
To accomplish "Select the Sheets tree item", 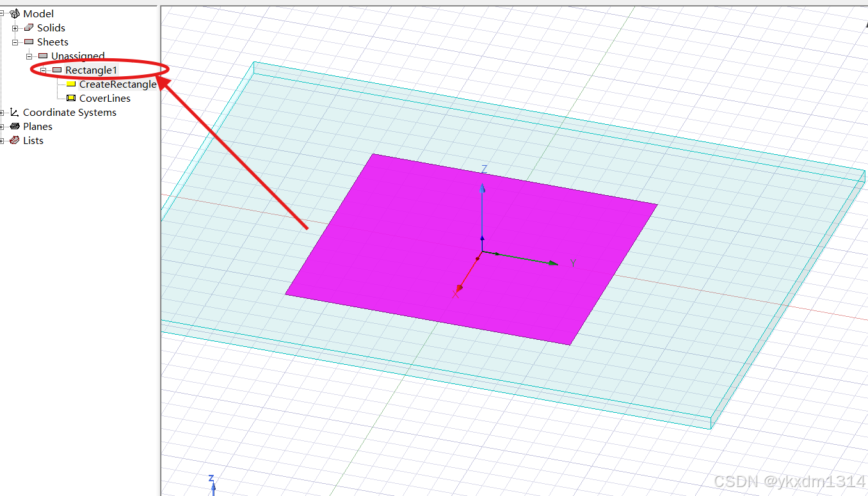I will point(52,42).
